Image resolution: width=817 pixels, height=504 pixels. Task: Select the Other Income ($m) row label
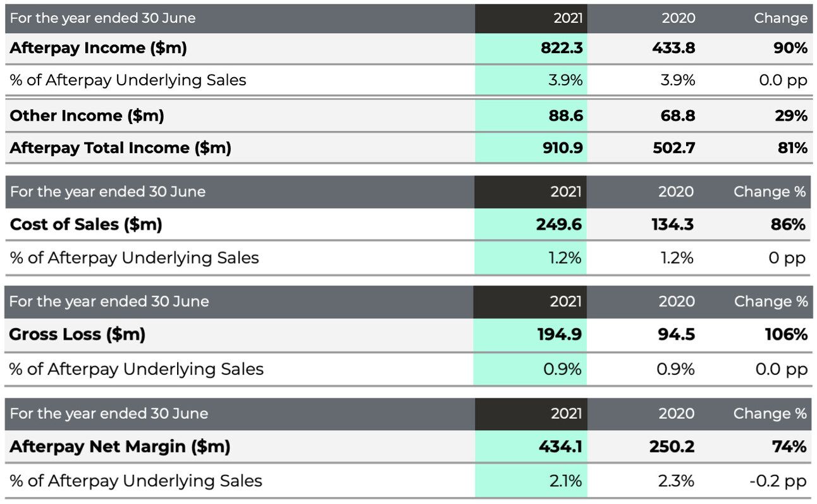[87, 116]
